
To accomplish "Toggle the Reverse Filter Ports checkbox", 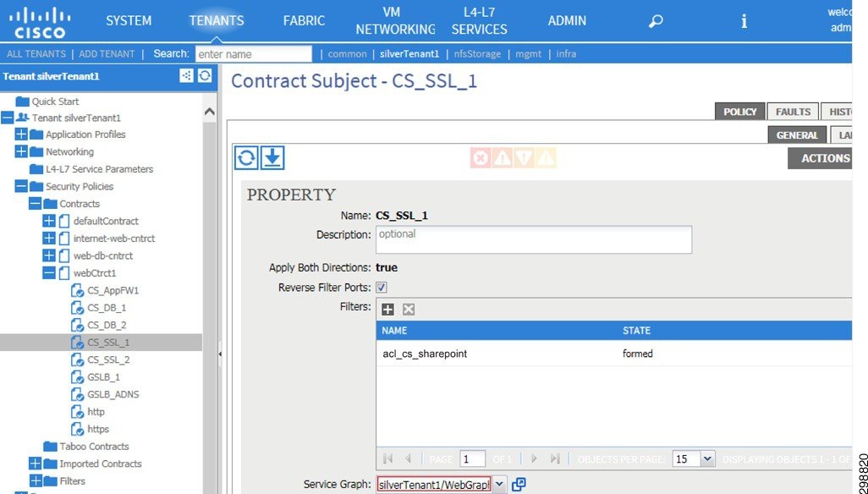I will pos(380,287).
